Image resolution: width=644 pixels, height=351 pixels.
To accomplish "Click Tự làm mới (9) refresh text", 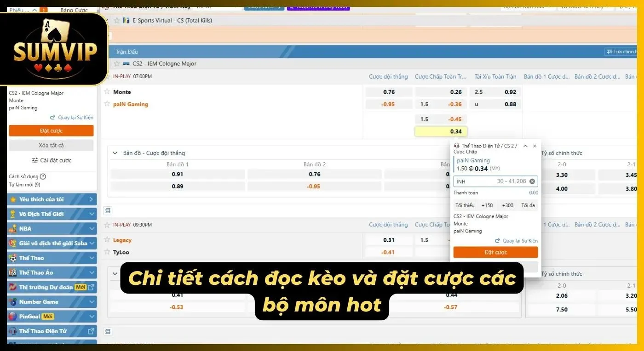I will (x=24, y=185).
